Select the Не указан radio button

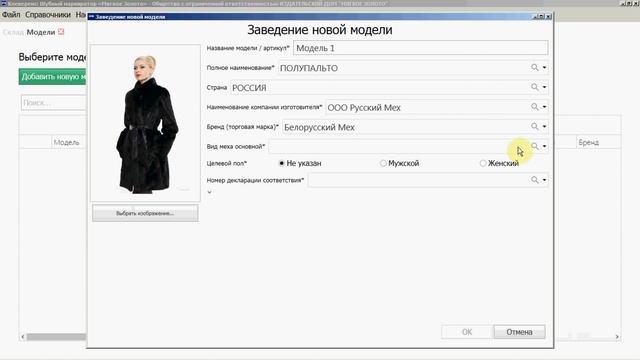click(281, 163)
